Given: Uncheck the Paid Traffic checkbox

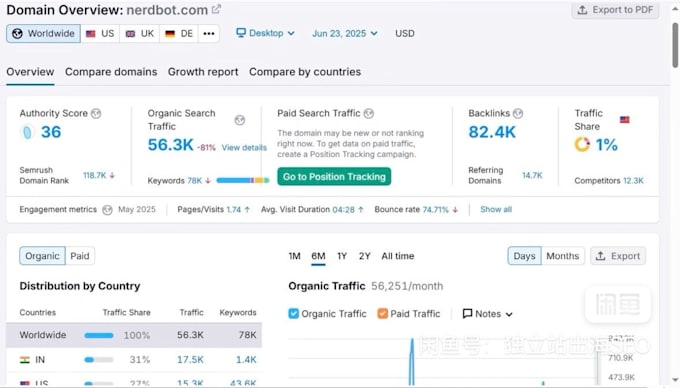Looking at the screenshot, I should click(382, 313).
